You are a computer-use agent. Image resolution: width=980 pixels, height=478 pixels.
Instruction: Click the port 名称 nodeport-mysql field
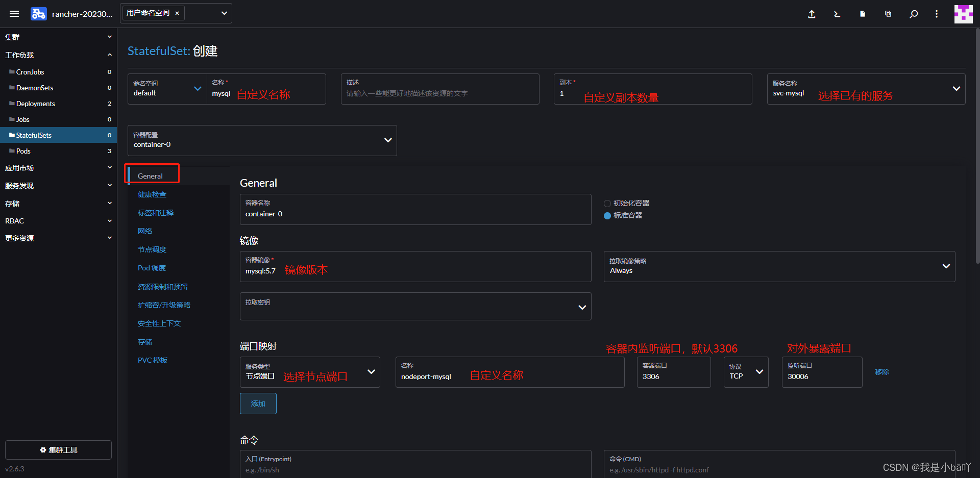pos(510,372)
